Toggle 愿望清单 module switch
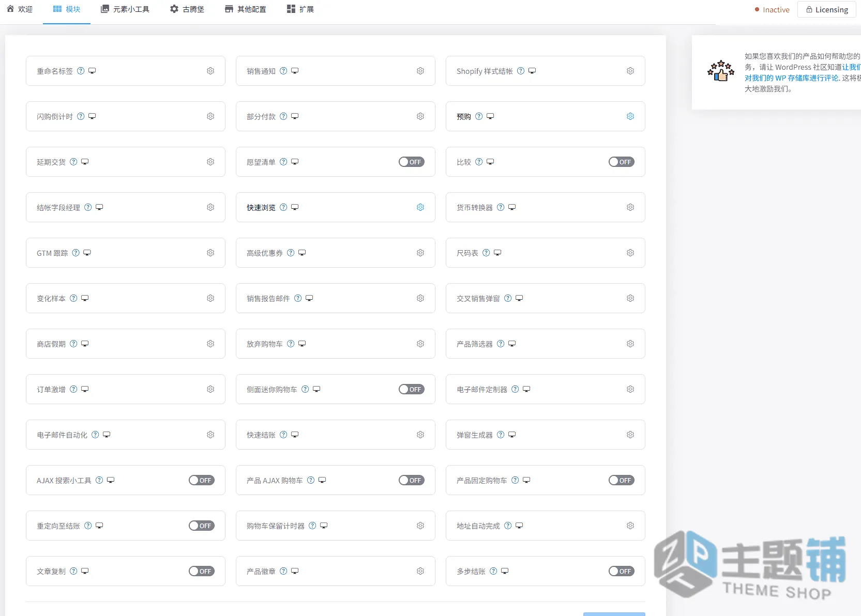 412,162
